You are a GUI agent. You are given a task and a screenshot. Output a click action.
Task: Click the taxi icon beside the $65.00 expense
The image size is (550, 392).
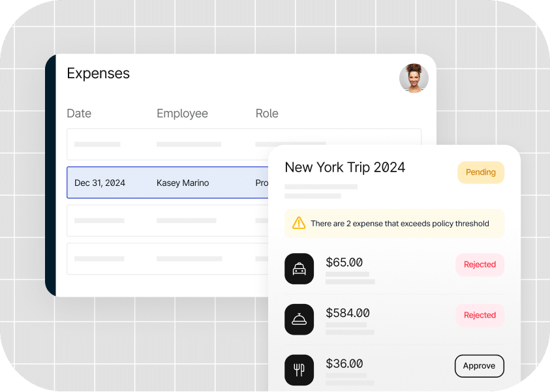pyautogui.click(x=299, y=269)
